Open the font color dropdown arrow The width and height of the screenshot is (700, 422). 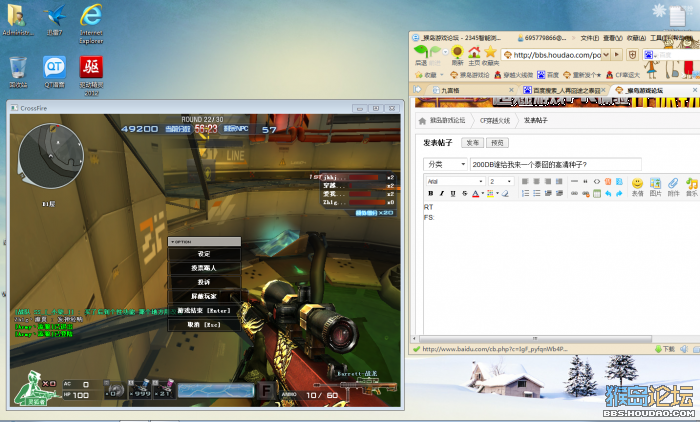pyautogui.click(x=483, y=193)
